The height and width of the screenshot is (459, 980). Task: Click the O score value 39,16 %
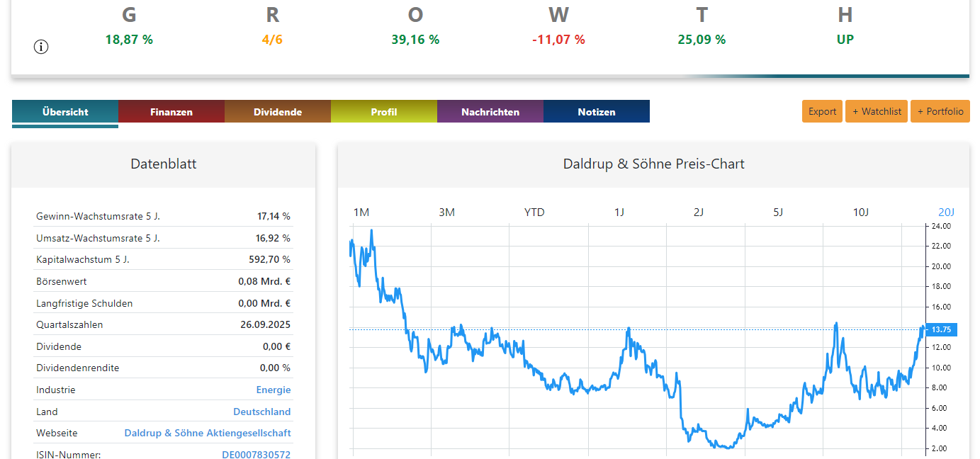click(x=415, y=40)
